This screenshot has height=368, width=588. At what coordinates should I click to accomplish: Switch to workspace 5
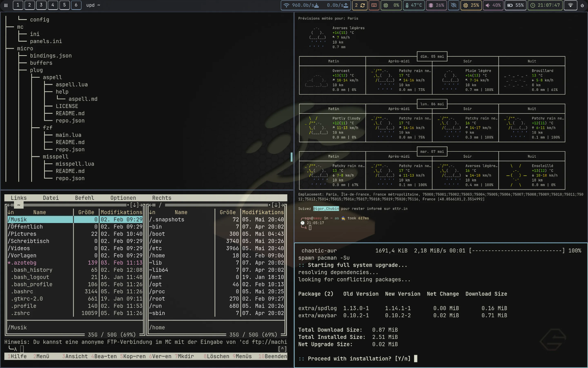tap(64, 5)
